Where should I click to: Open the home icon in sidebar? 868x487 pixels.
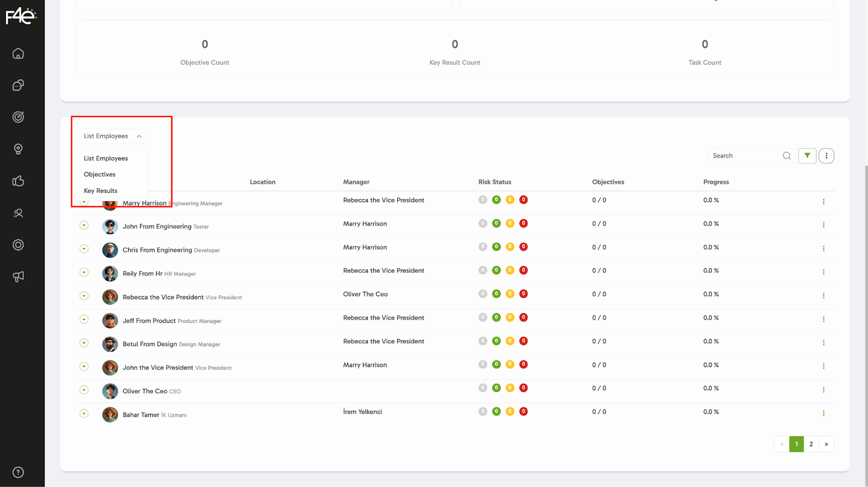click(18, 53)
